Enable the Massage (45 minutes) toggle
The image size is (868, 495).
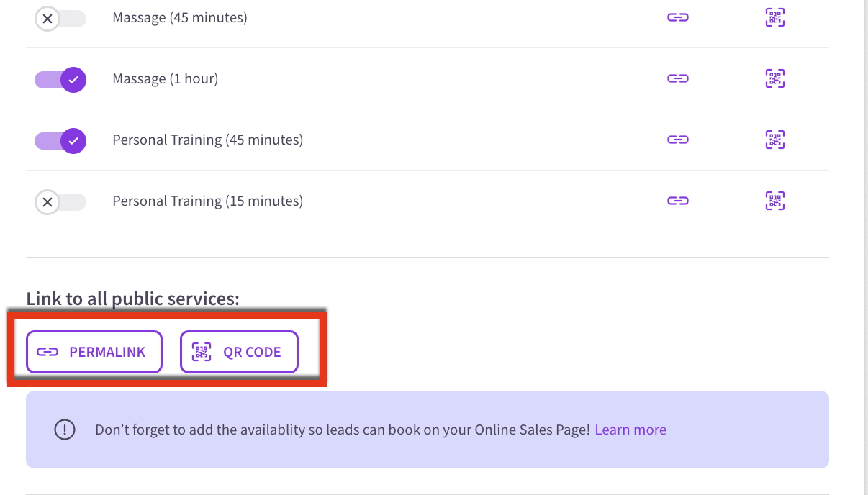tap(60, 18)
